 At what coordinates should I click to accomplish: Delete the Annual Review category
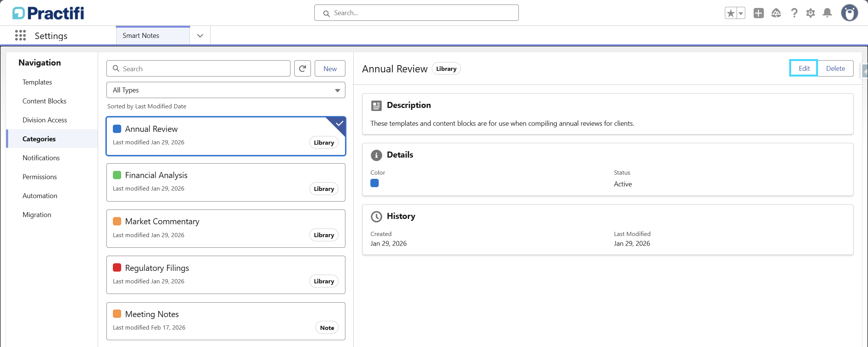(835, 68)
